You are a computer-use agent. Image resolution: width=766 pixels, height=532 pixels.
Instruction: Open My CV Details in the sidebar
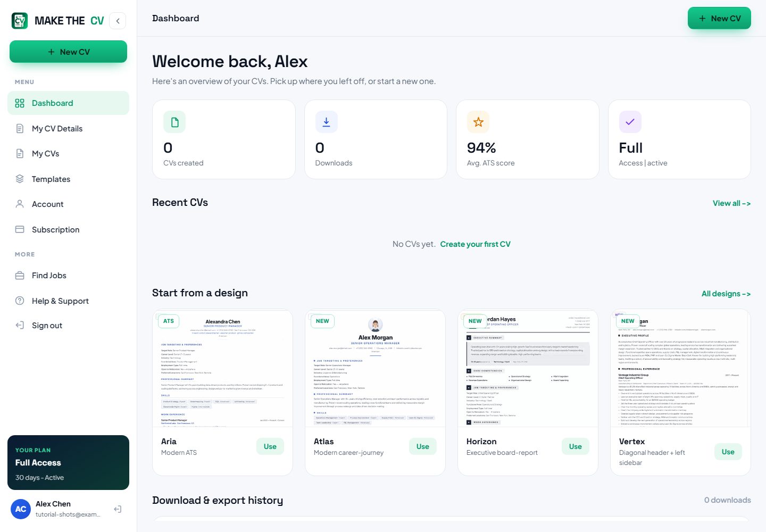[68, 128]
